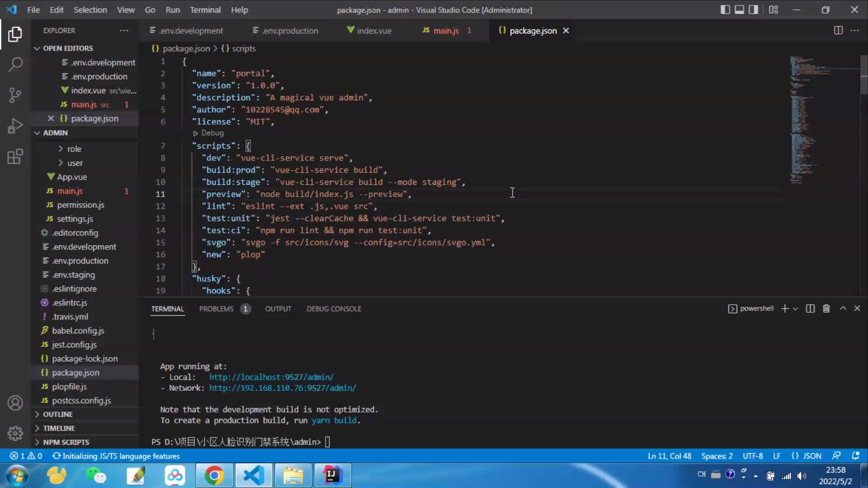
Task: Open the Manage gear menu
Action: [x=15, y=433]
